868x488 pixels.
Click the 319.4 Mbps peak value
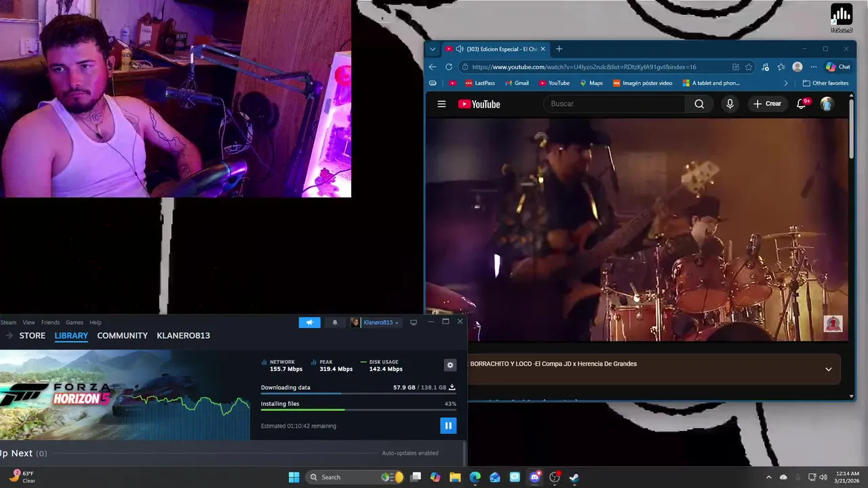(336, 369)
